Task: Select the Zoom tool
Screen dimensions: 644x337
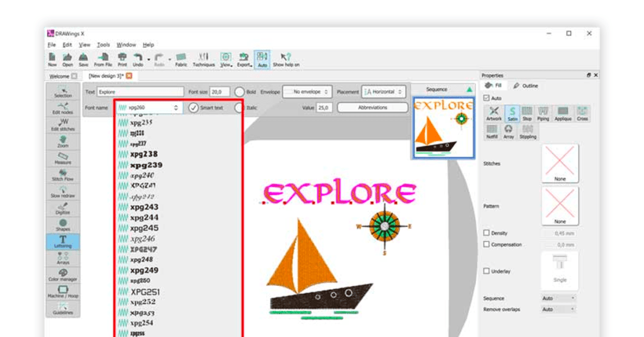Action: point(63,141)
